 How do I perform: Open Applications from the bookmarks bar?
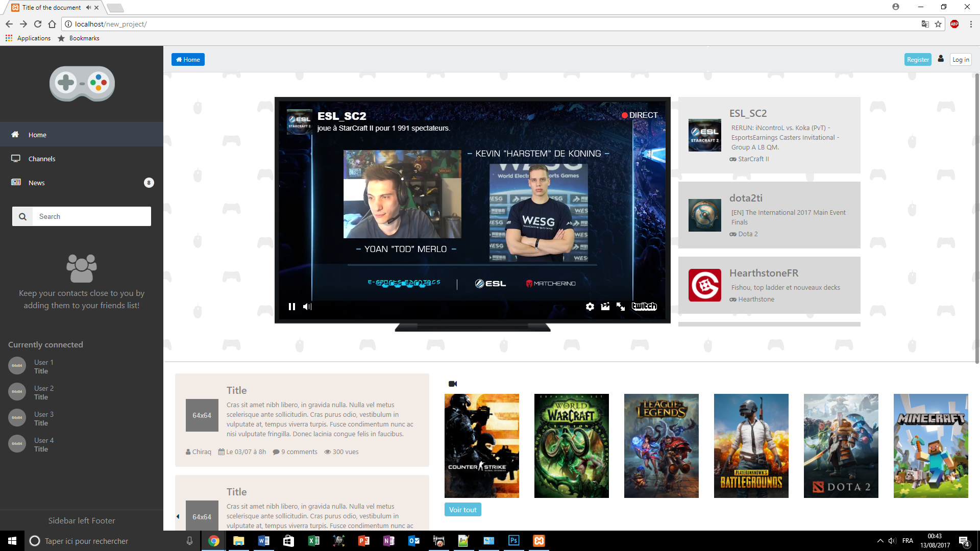point(28,38)
